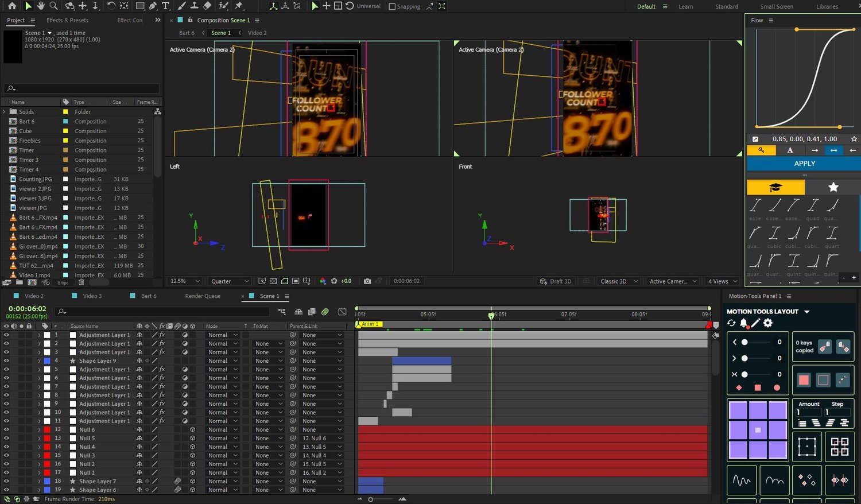Open the 12.5% magnification dropdown
Screen dimensions: 861x504
185,281
